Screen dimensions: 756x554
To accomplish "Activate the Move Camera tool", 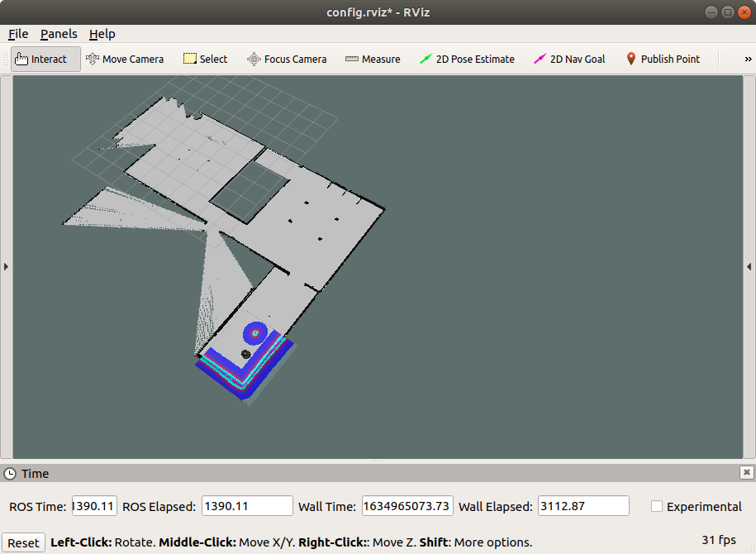I will coord(125,59).
